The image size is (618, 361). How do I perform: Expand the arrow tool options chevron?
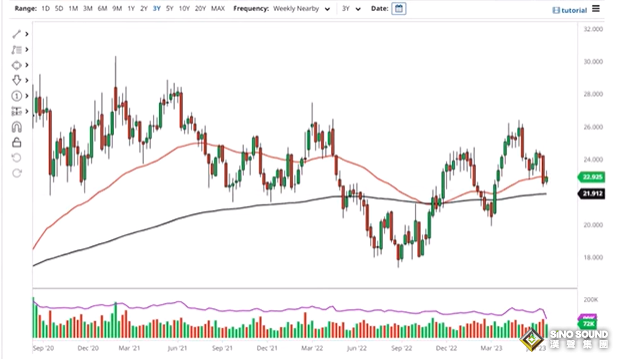[x=27, y=80]
